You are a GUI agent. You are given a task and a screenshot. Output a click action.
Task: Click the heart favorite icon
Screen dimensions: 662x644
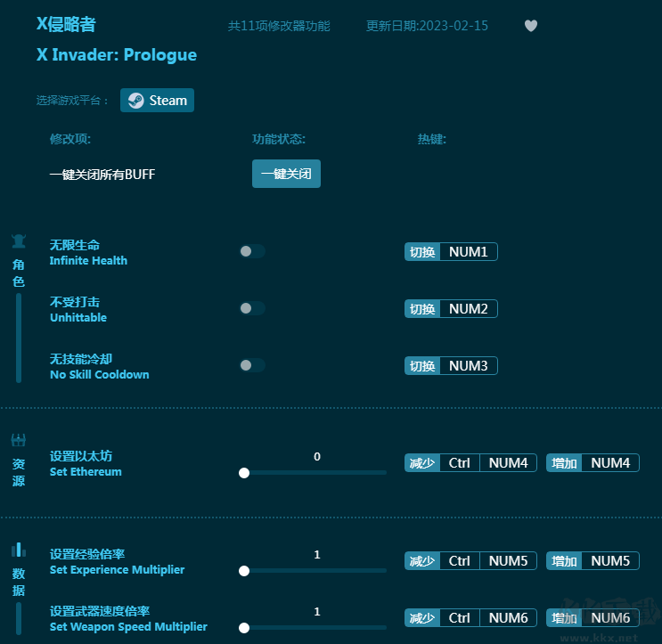pyautogui.click(x=531, y=26)
